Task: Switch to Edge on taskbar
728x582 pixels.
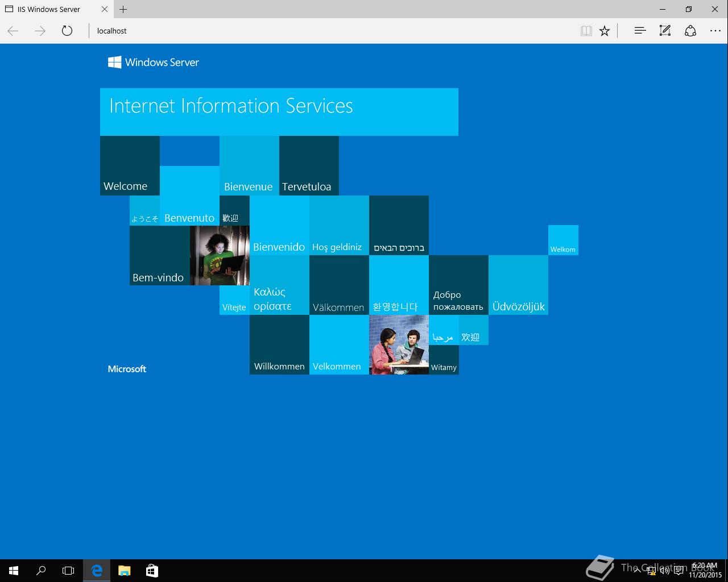Action: (97, 571)
